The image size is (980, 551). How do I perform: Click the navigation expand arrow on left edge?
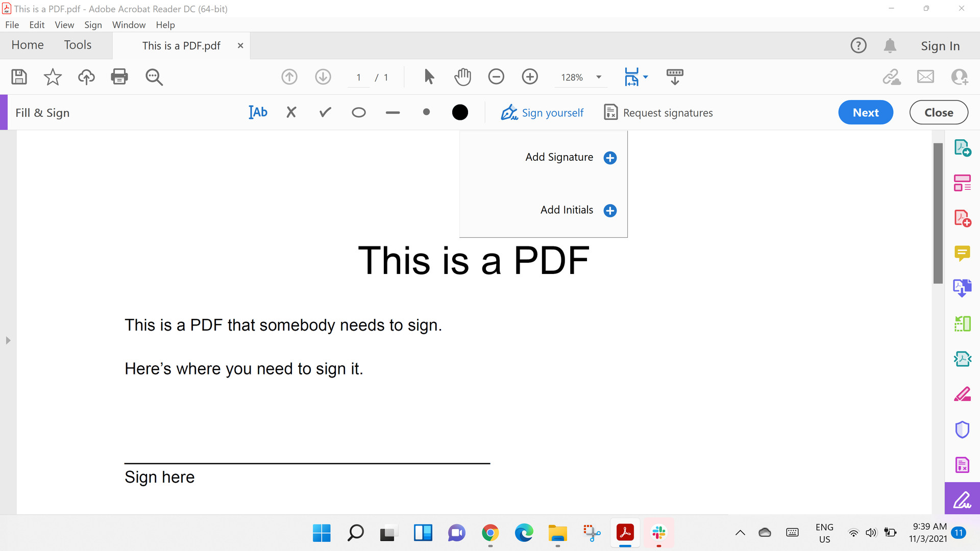pyautogui.click(x=9, y=340)
